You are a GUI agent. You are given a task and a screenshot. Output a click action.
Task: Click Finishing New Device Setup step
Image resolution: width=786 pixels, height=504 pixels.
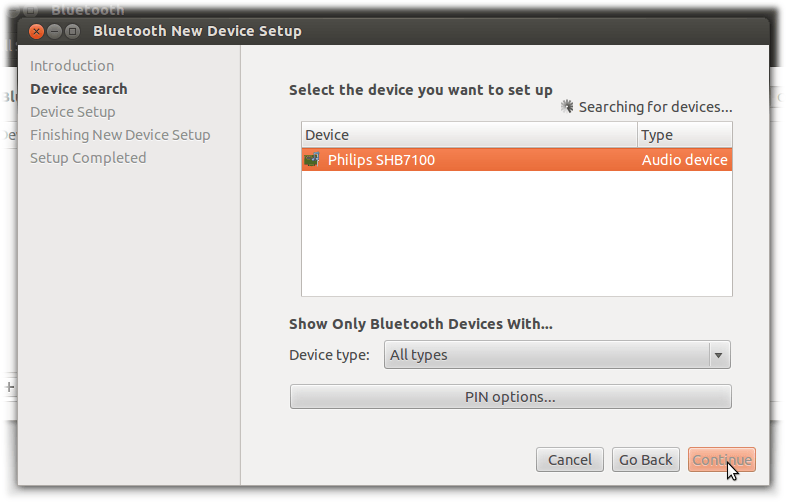tap(120, 135)
